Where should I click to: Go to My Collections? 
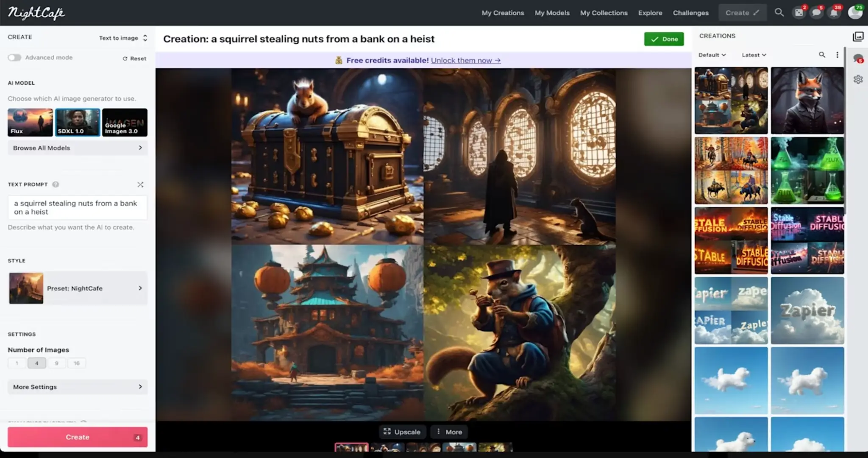(x=604, y=13)
